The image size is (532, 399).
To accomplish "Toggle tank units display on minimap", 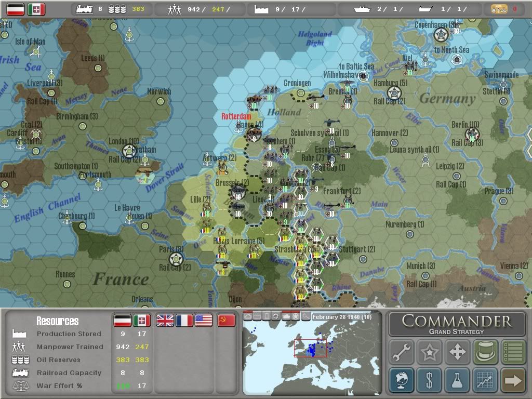I will coord(286,316).
